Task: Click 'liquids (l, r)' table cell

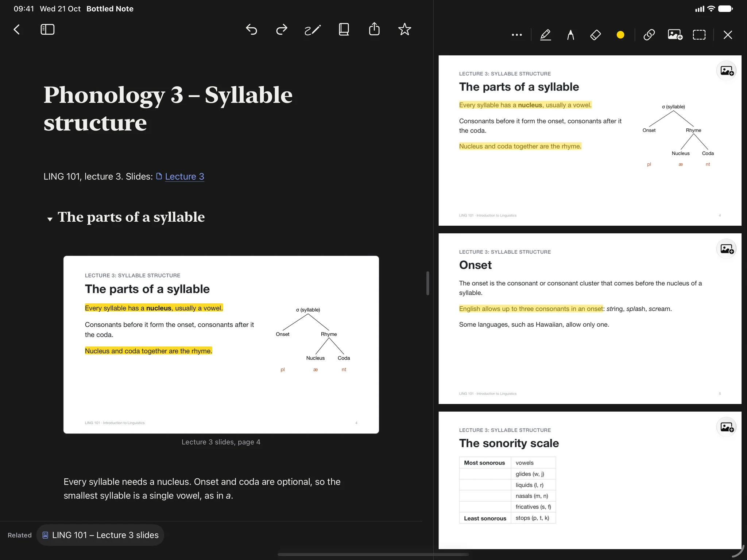Action: pyautogui.click(x=533, y=485)
